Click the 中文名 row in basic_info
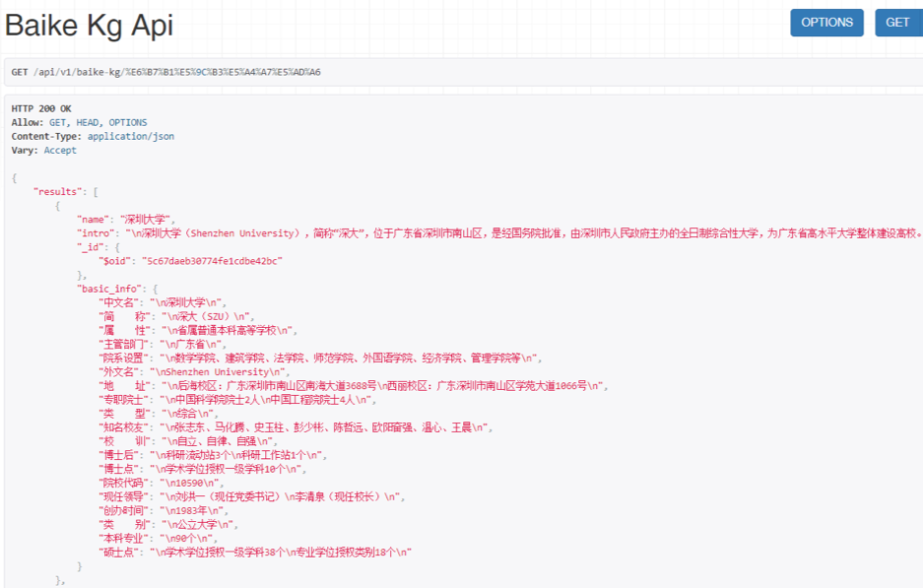This screenshot has height=588, width=923. point(163,302)
